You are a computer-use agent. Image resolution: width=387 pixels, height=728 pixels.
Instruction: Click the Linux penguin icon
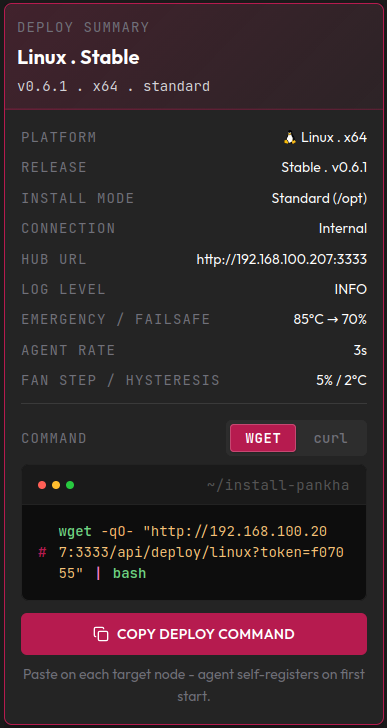pos(290,137)
